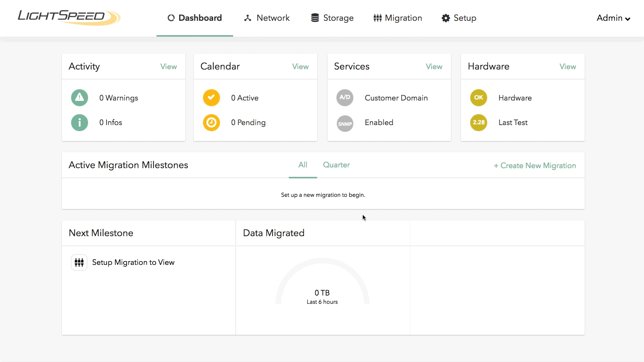
Task: Click the grey A/D badge icon
Action: [x=345, y=98]
